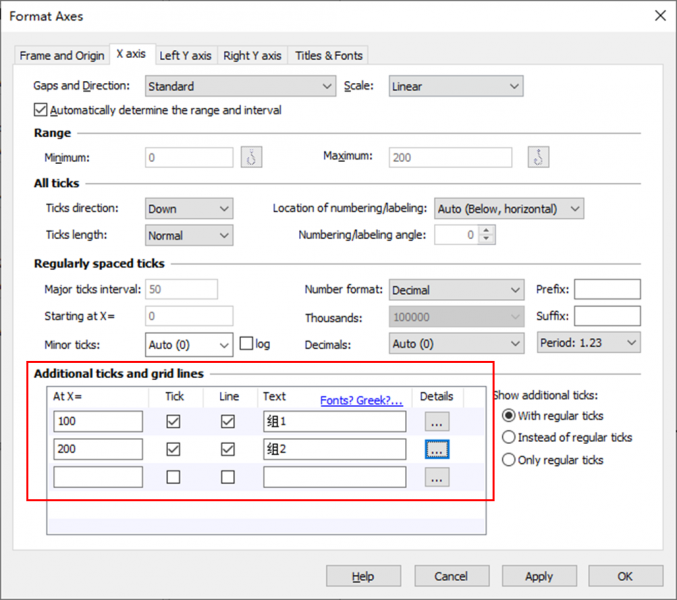The width and height of the screenshot is (677, 600).
Task: Switch to the Titles & Fonts tab
Action: coord(329,55)
